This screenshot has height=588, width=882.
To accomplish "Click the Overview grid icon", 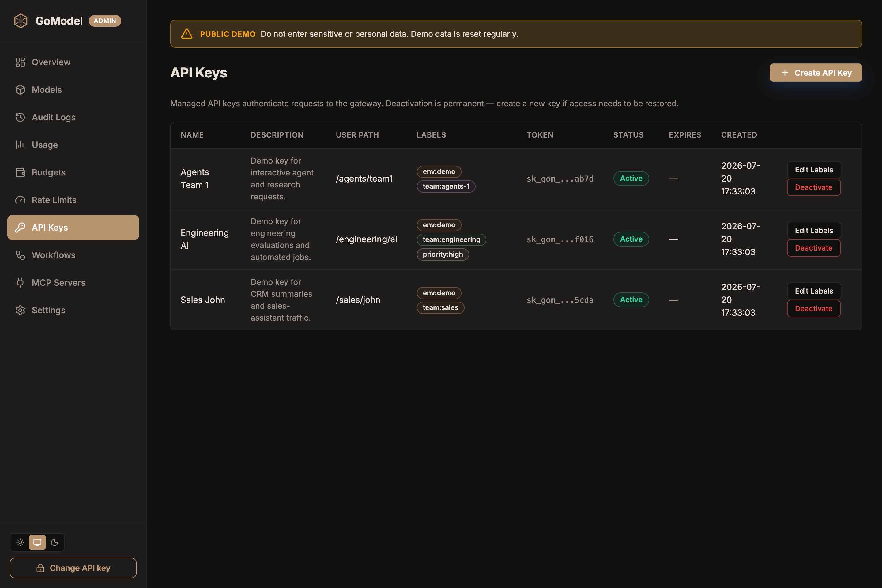I will [20, 62].
